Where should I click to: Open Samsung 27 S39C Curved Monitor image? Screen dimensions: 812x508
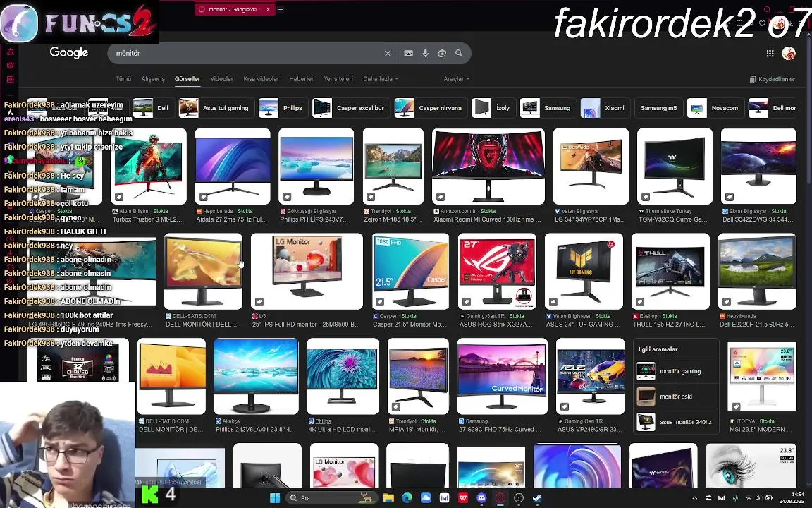502,376
